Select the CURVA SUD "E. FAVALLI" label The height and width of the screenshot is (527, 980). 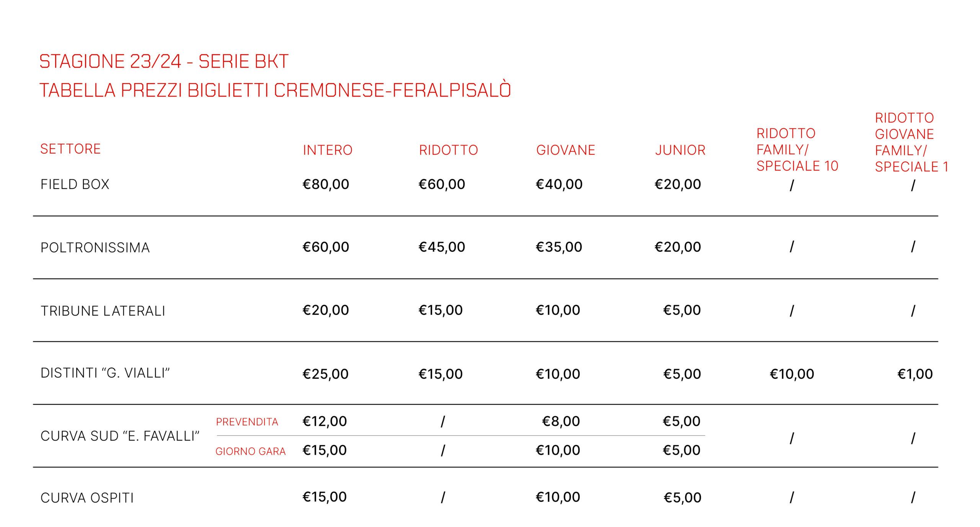click(120, 436)
